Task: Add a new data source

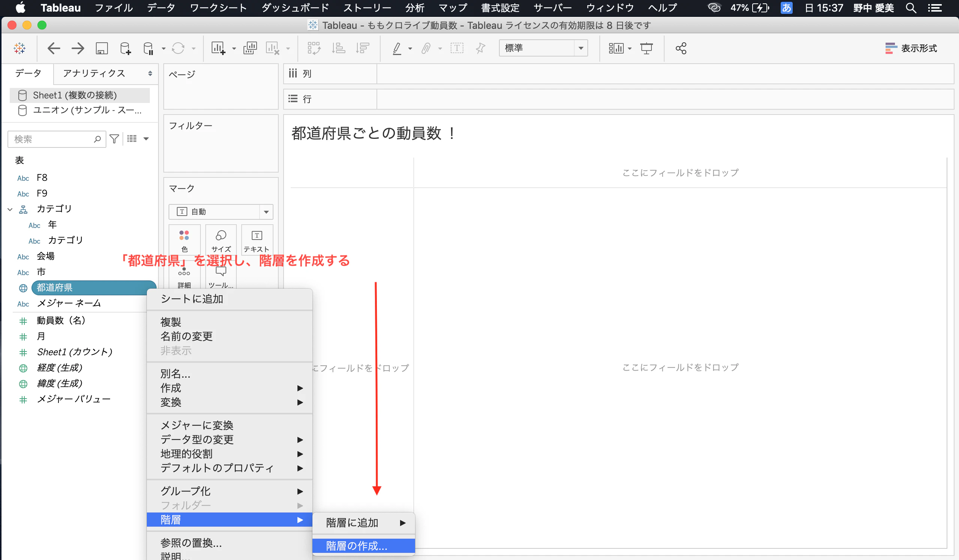Action: pyautogui.click(x=125, y=48)
